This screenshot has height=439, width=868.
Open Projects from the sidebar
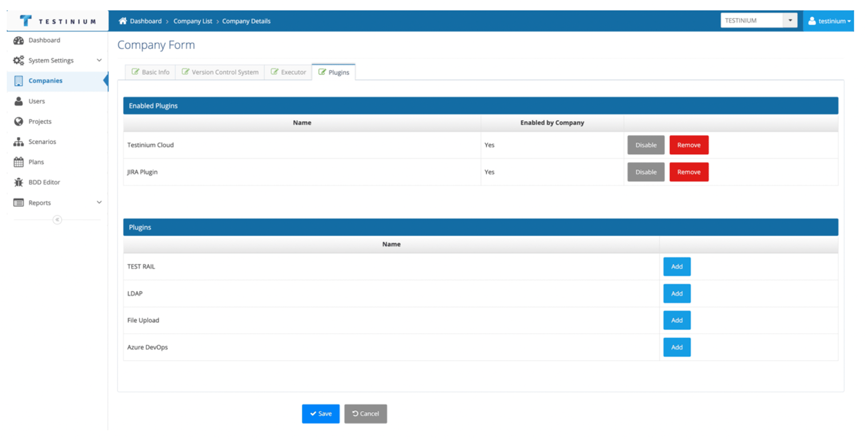[x=57, y=122]
